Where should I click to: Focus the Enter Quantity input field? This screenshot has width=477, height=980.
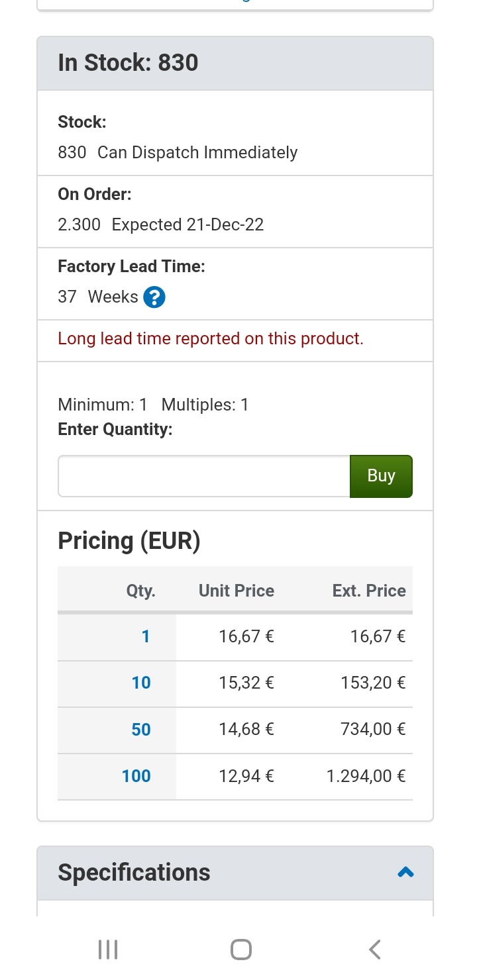[x=204, y=476]
